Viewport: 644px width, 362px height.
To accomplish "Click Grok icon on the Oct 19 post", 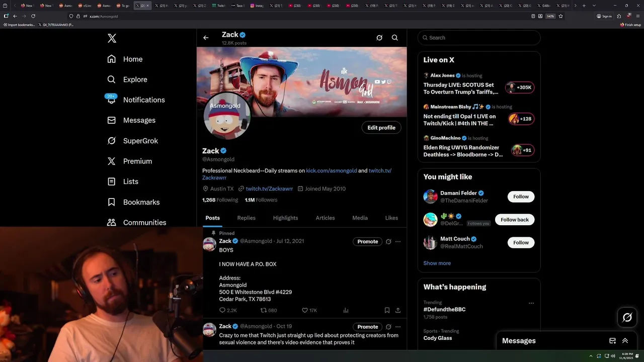I will [388, 327].
